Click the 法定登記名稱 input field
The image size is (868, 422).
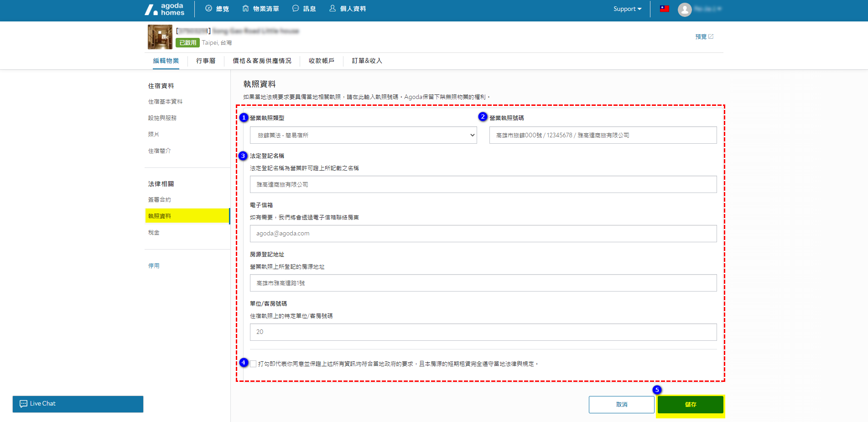(x=483, y=184)
